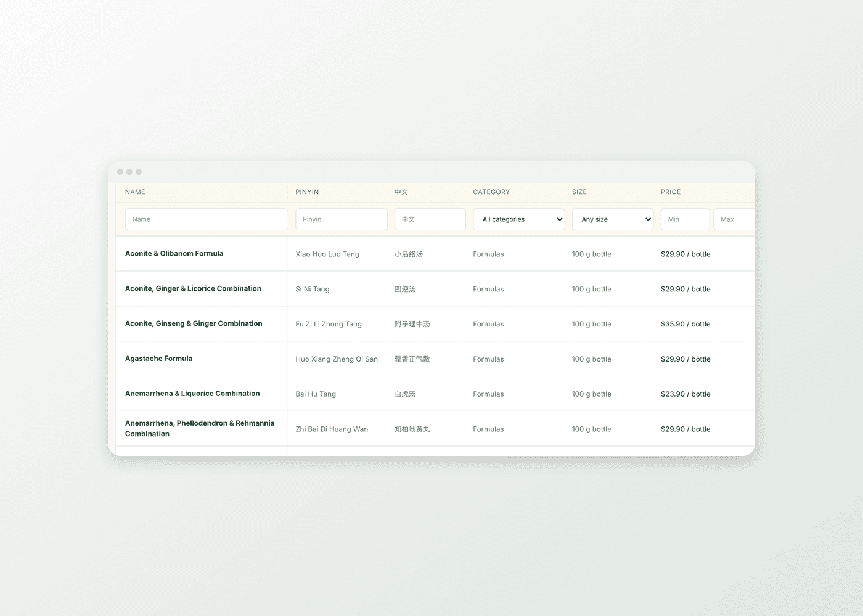Click the PINYIN column header
This screenshot has height=616, width=863.
(x=307, y=192)
